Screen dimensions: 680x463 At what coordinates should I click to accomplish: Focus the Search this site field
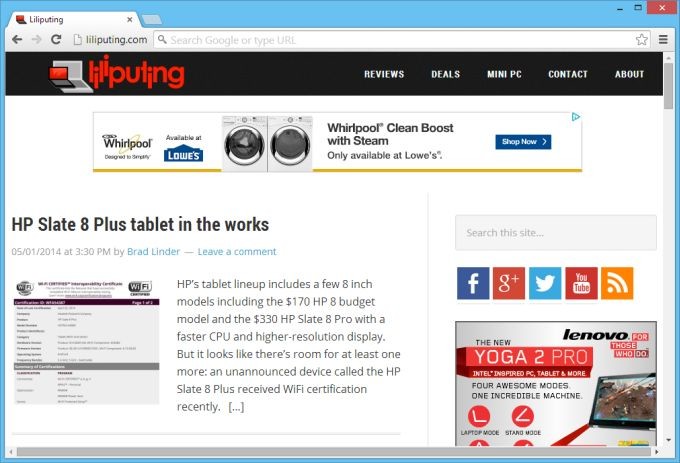pos(555,233)
